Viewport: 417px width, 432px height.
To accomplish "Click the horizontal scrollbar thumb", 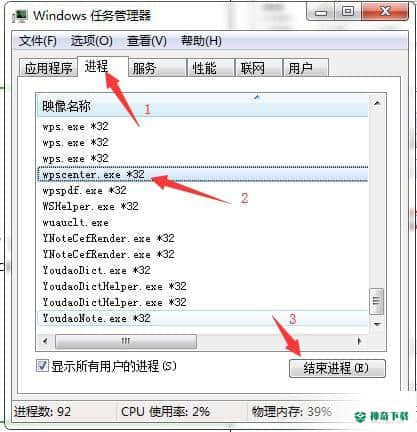I will click(x=126, y=341).
